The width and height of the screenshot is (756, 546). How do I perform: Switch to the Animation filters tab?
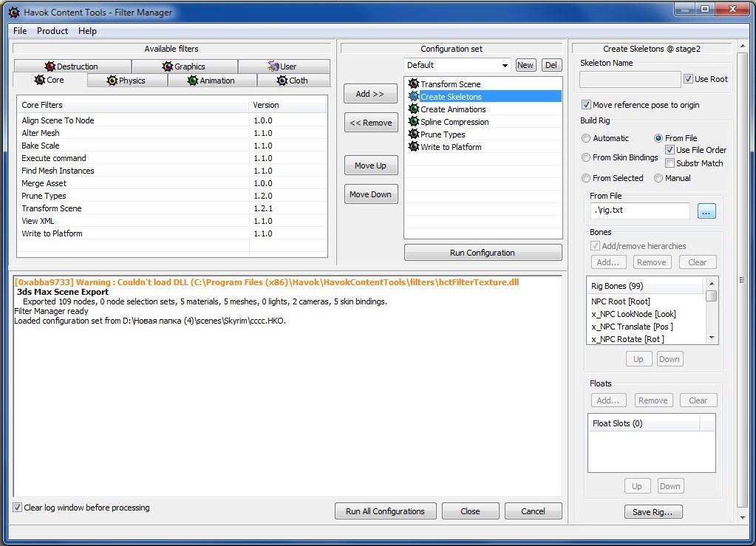pyautogui.click(x=212, y=81)
